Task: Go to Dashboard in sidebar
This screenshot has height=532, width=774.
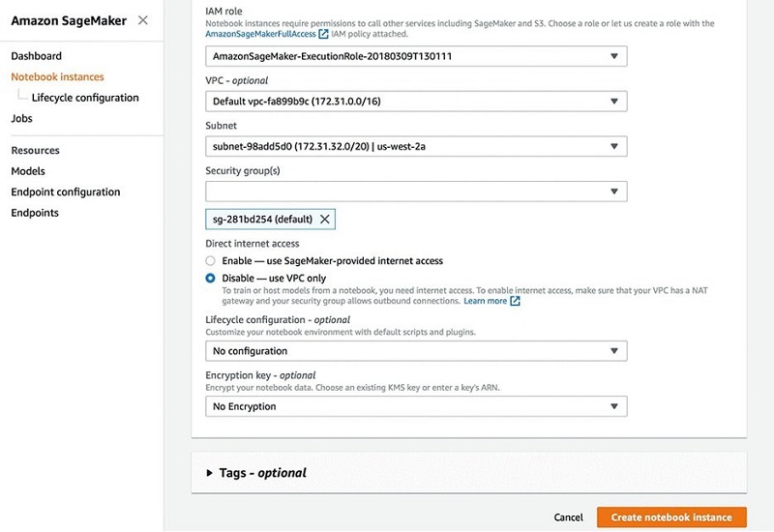Action: coord(36,56)
